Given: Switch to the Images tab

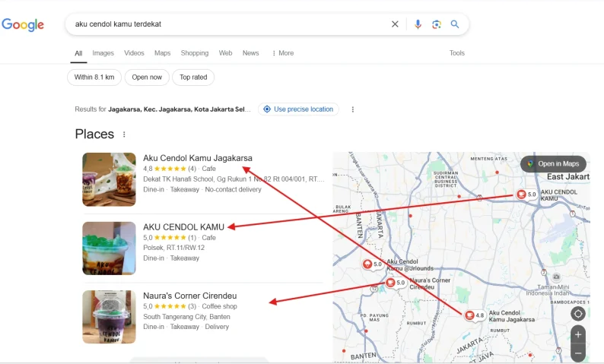Looking at the screenshot, I should point(103,53).
